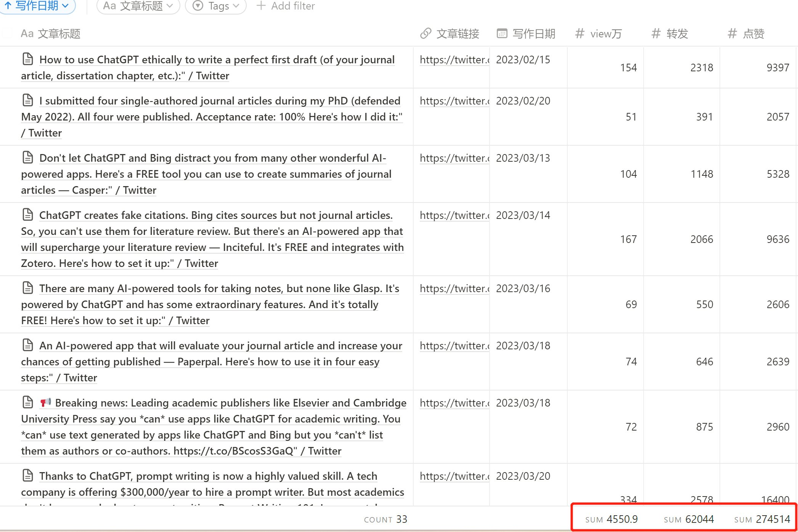Open page icon of ChatGPT ethically first draft row
This screenshot has width=798, height=532.
point(28,59)
